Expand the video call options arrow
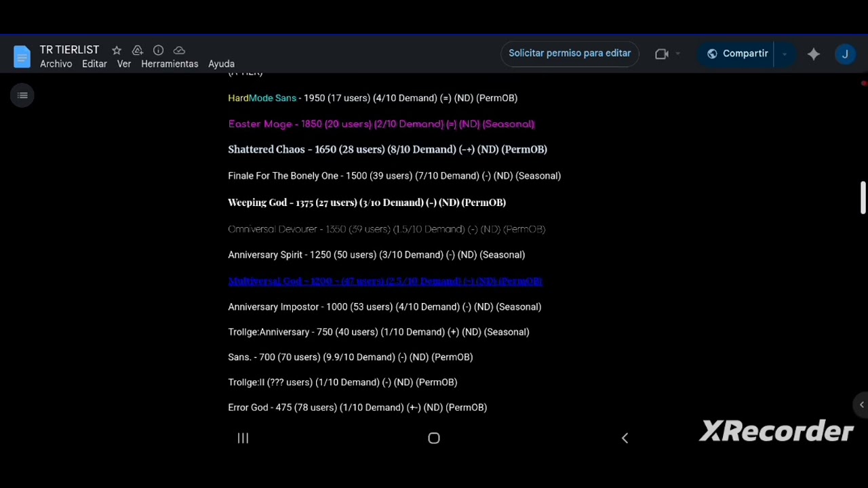Screen dimensions: 868x488 [x=677, y=54]
